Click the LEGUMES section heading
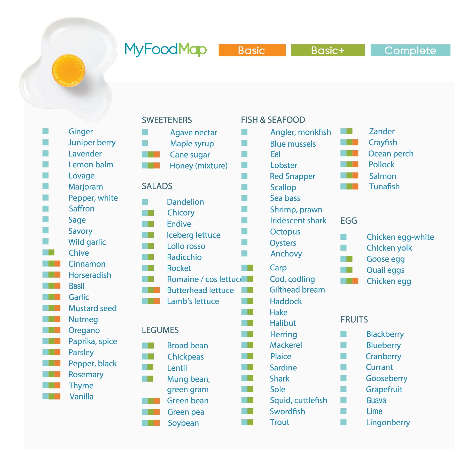Image resolution: width=476 pixels, height=476 pixels. 160,330
